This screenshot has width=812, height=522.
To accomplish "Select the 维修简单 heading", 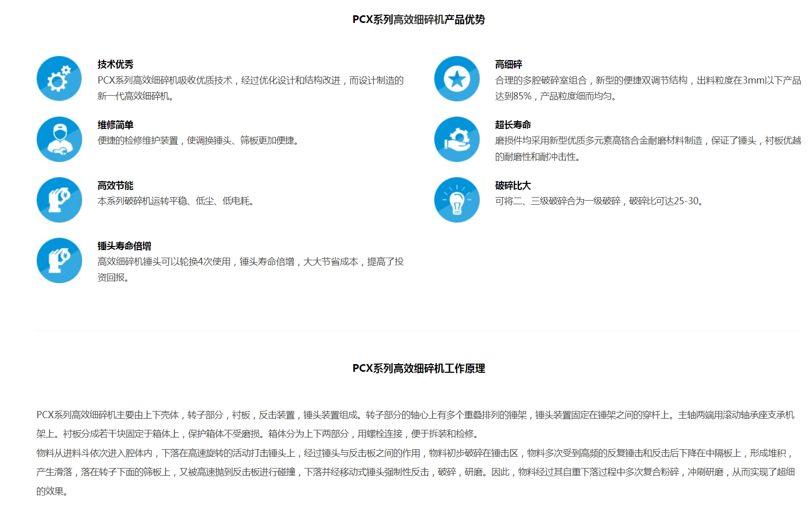I will (116, 125).
